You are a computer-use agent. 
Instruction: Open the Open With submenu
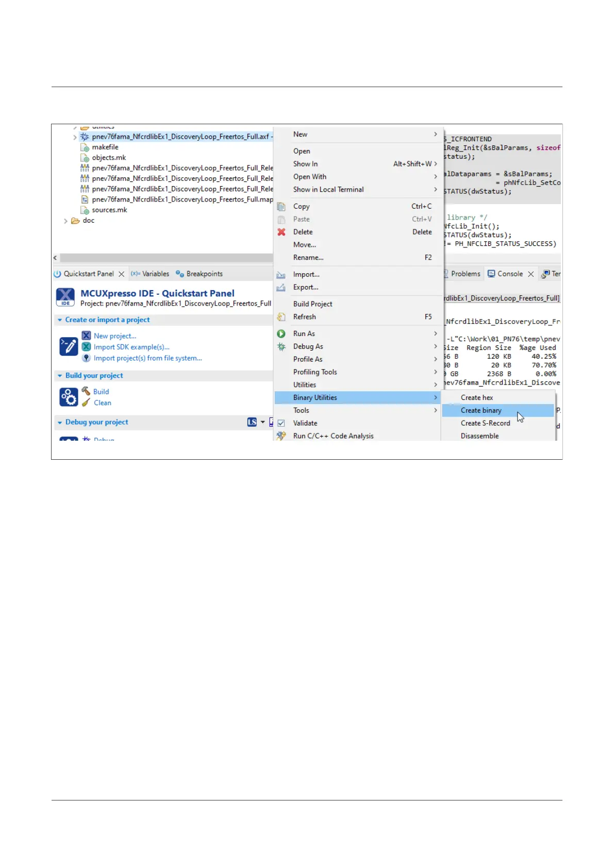click(359, 177)
